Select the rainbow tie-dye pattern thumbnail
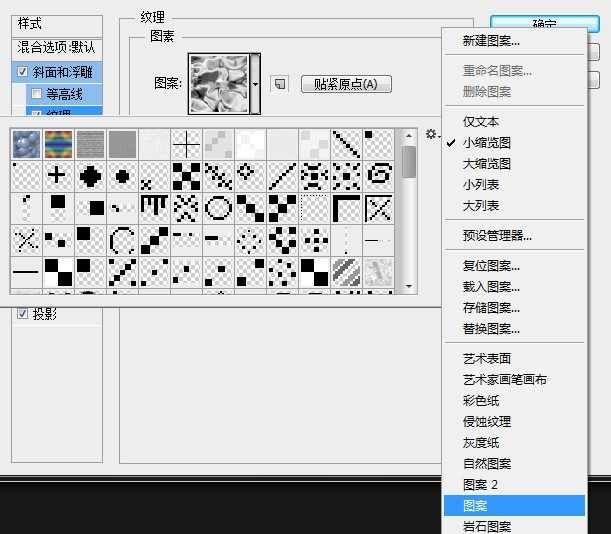 pos(58,144)
